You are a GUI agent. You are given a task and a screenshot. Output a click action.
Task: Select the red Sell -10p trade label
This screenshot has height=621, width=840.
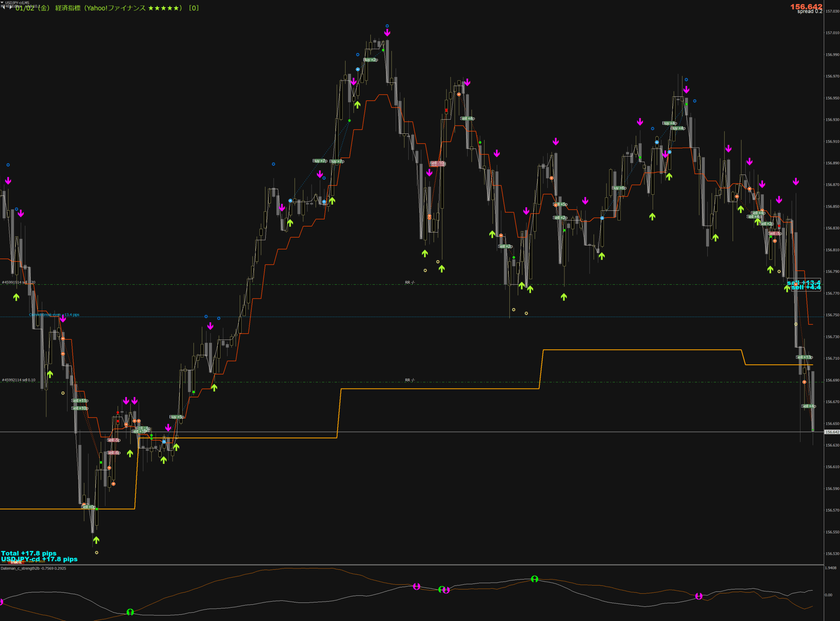click(437, 163)
